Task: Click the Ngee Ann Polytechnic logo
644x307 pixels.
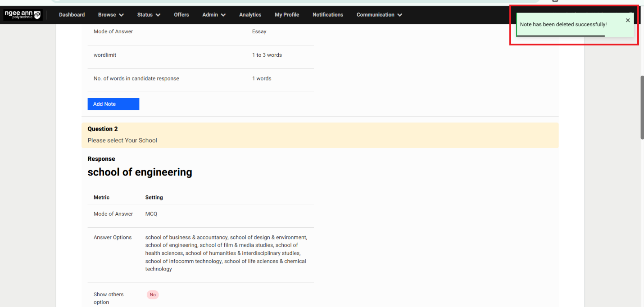Action: (x=23, y=15)
